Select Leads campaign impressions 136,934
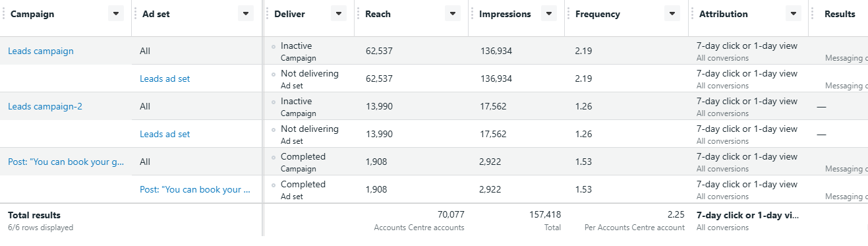The image size is (868, 246). click(496, 51)
